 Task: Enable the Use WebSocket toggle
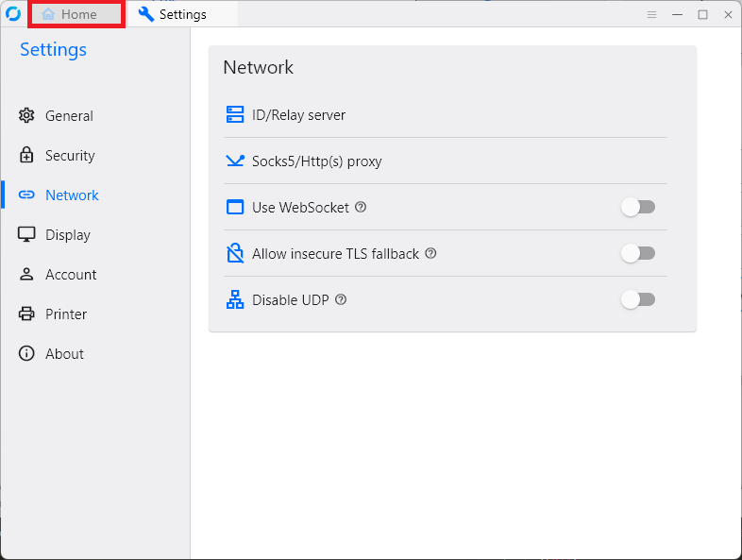pos(638,208)
